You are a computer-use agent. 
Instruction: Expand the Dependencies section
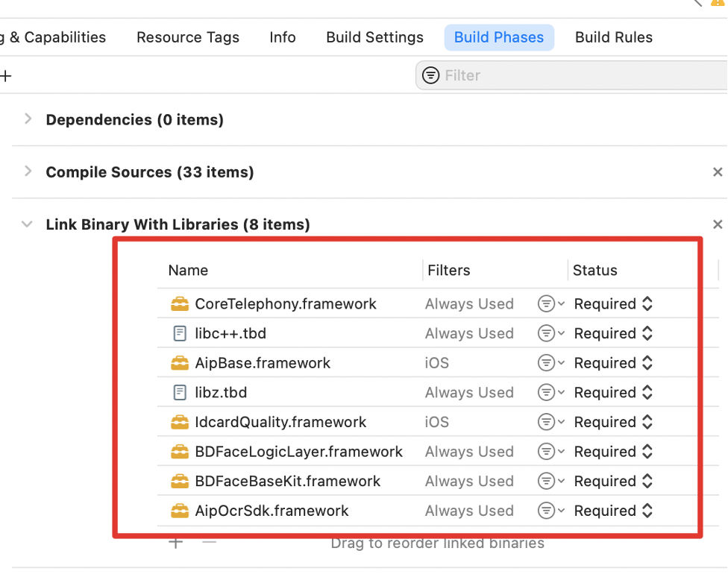28,119
